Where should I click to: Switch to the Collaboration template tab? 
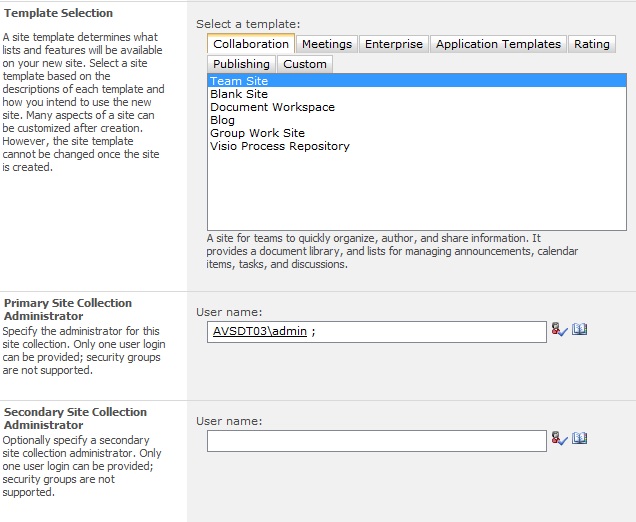click(x=251, y=44)
